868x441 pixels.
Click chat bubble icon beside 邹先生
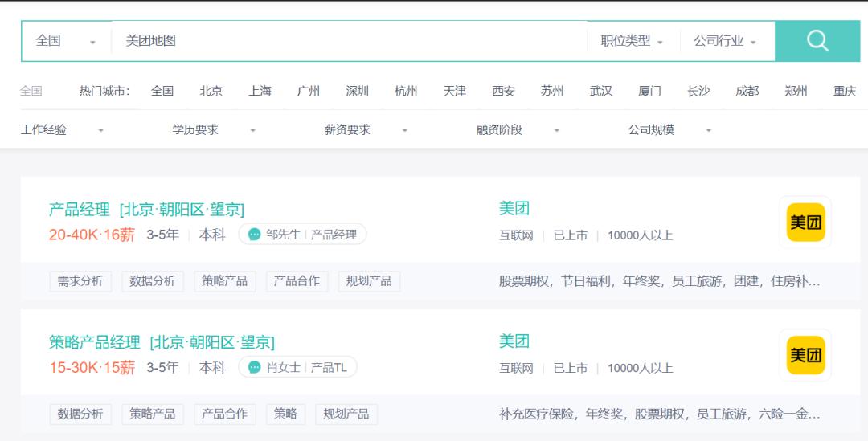tap(254, 235)
